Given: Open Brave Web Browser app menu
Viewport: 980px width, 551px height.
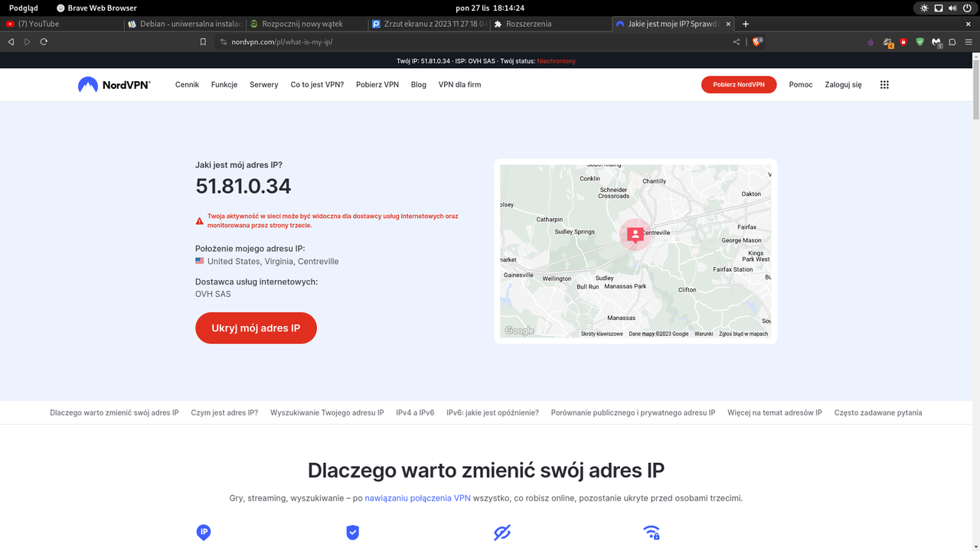Looking at the screenshot, I should [96, 8].
